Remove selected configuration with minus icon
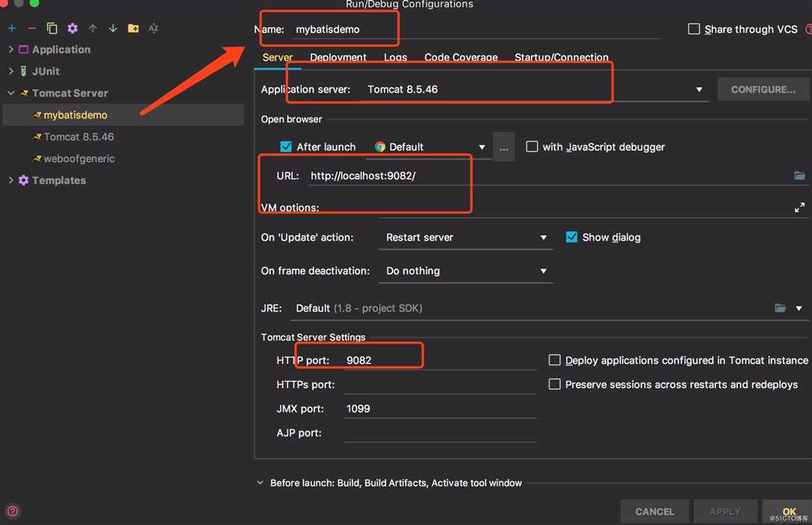 [x=32, y=29]
